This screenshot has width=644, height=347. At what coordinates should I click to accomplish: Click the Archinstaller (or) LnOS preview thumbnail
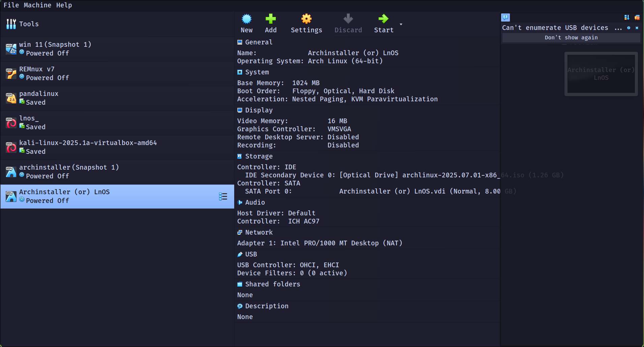pyautogui.click(x=601, y=74)
